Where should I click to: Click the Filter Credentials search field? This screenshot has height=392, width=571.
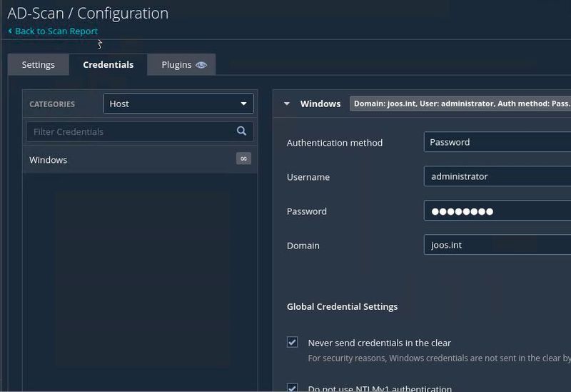(x=140, y=131)
